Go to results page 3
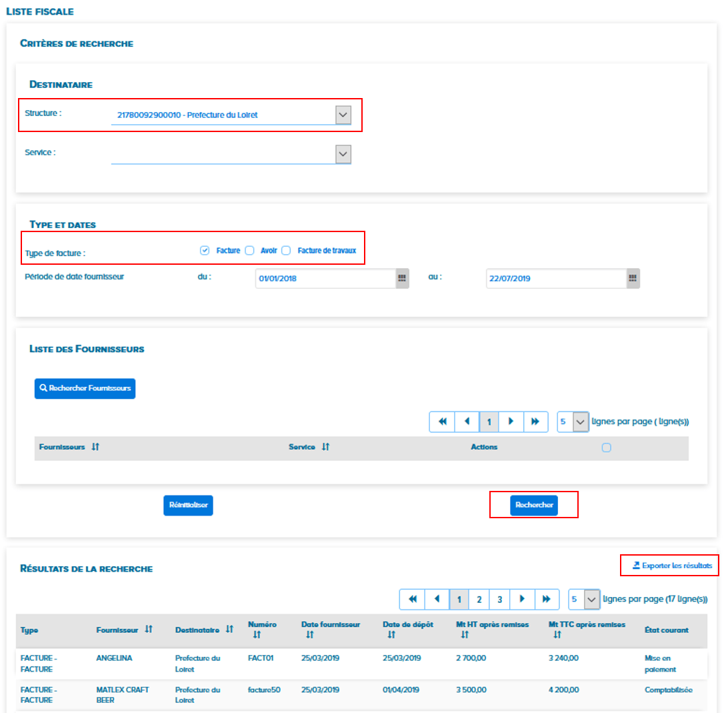Image resolution: width=728 pixels, height=713 pixels. coord(499,600)
